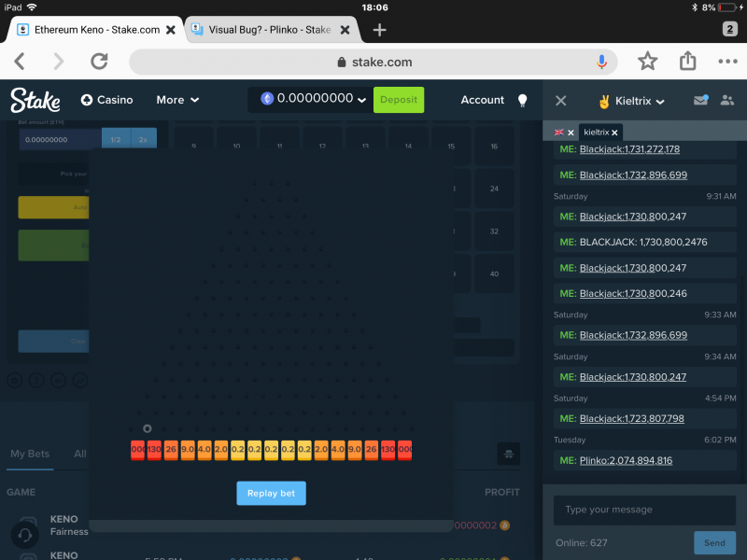Click the left 9.0 multiplier bucket

[188, 450]
